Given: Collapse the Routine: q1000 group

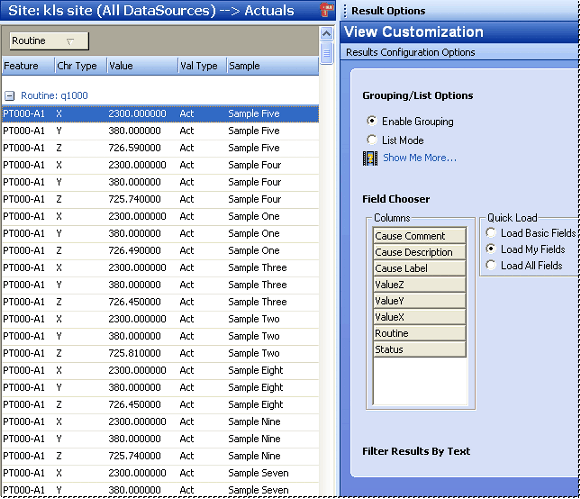Looking at the screenshot, I should (9, 96).
